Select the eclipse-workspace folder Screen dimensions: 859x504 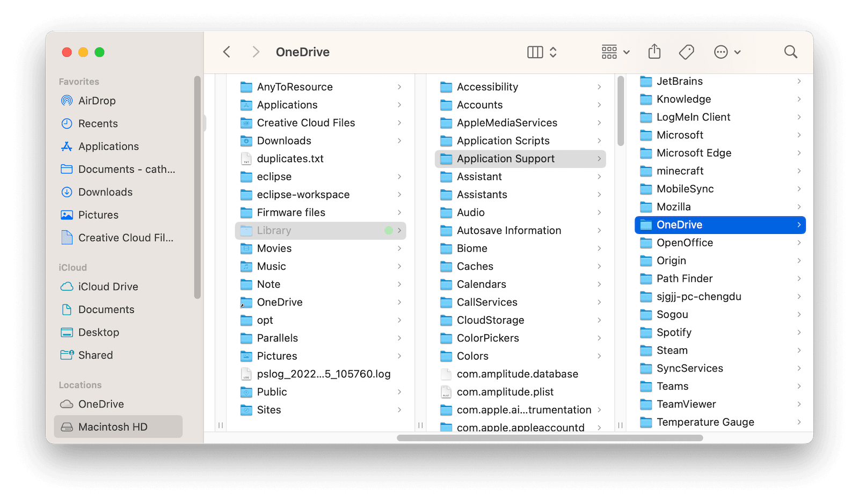coord(321,195)
